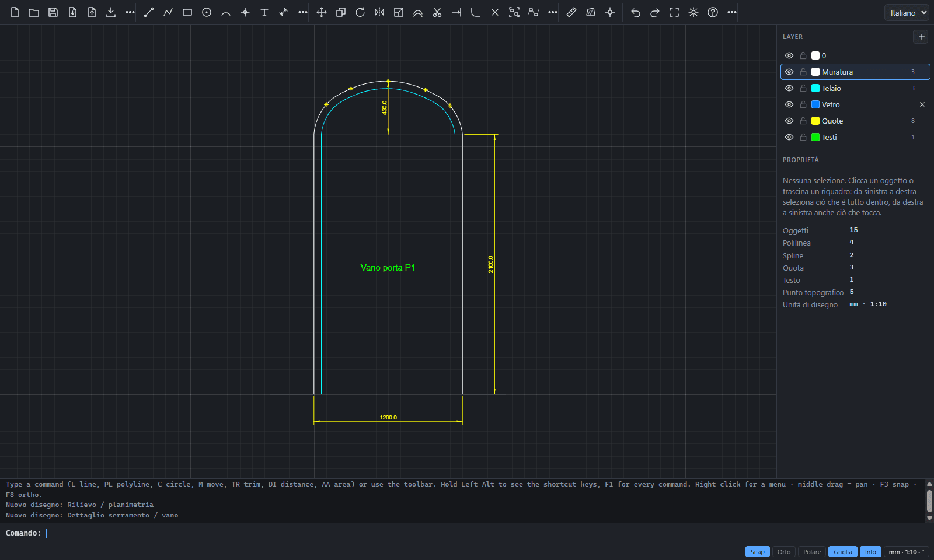Expand more modify tools after the explode icon
The image size is (934, 560).
552,12
